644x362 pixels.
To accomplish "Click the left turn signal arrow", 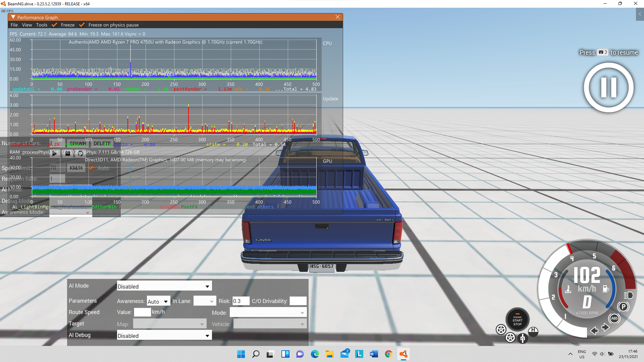I will tap(594, 331).
